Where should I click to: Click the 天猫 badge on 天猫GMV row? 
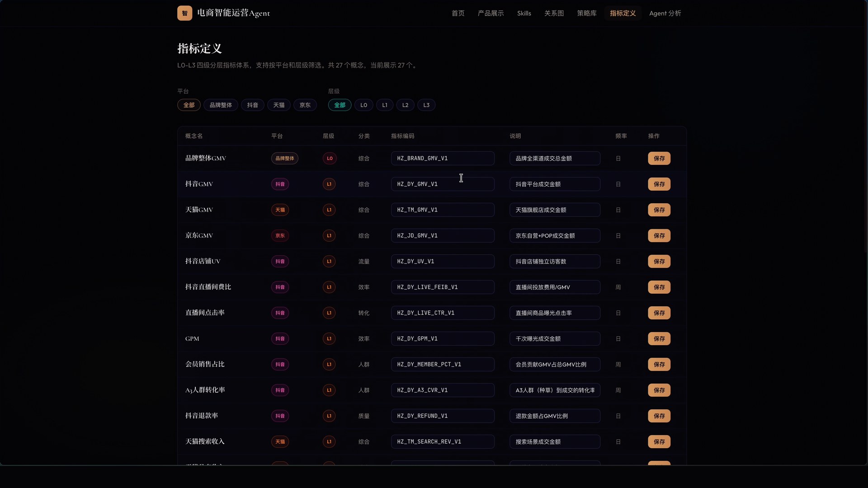(x=280, y=210)
